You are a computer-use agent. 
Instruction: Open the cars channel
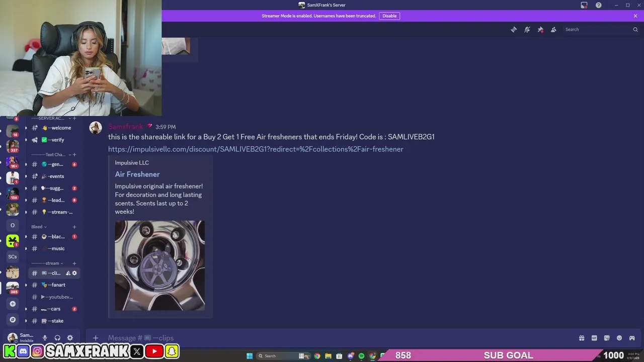coord(55,309)
